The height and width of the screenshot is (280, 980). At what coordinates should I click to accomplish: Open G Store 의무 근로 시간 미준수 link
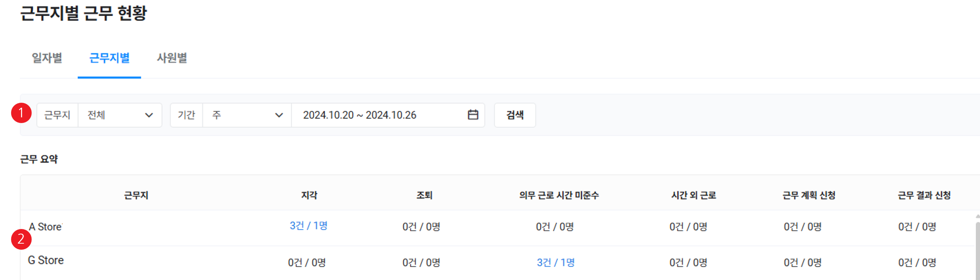(x=555, y=263)
